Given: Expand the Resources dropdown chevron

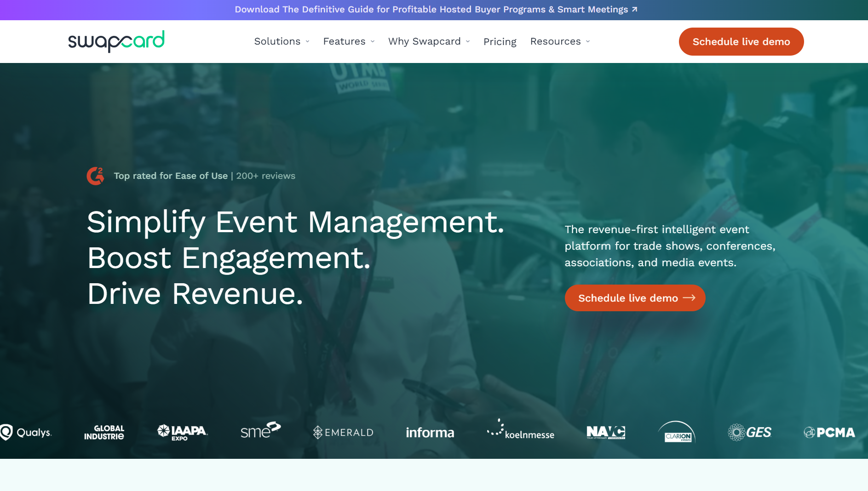Looking at the screenshot, I should 588,42.
